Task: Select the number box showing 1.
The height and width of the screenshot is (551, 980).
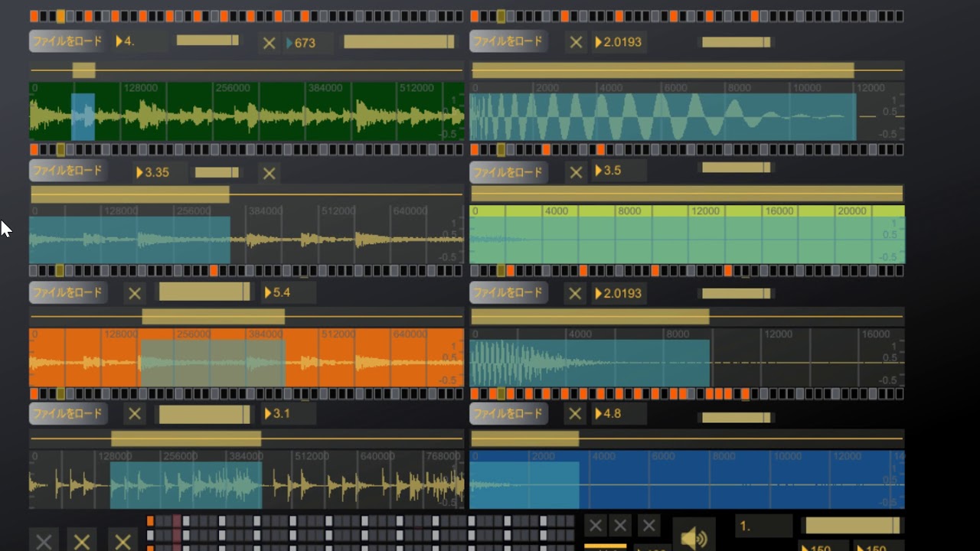Action: 763,527
